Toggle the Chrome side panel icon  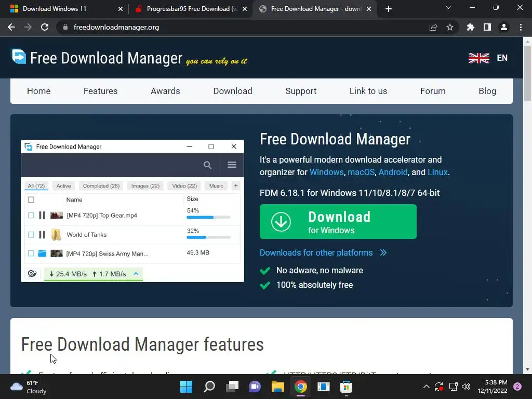[487, 27]
